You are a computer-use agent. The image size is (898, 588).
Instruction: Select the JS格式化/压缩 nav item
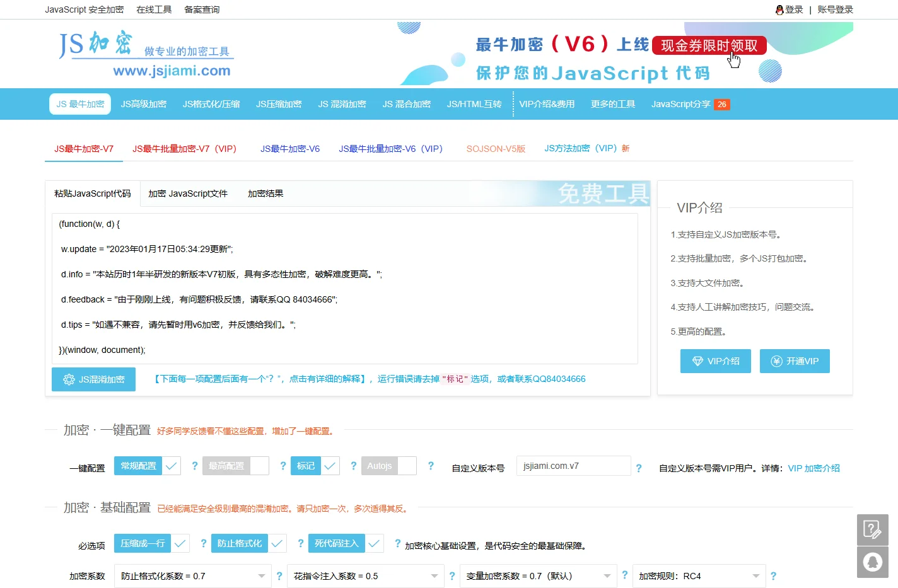point(211,104)
